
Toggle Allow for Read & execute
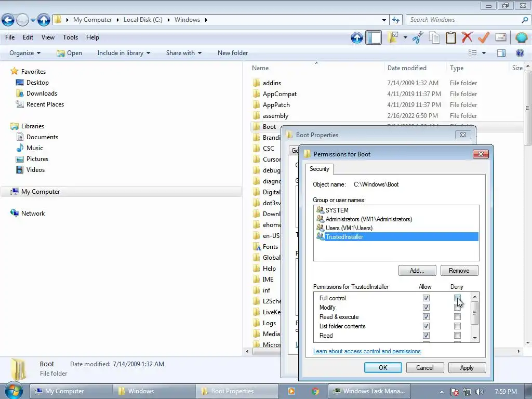coord(426,316)
